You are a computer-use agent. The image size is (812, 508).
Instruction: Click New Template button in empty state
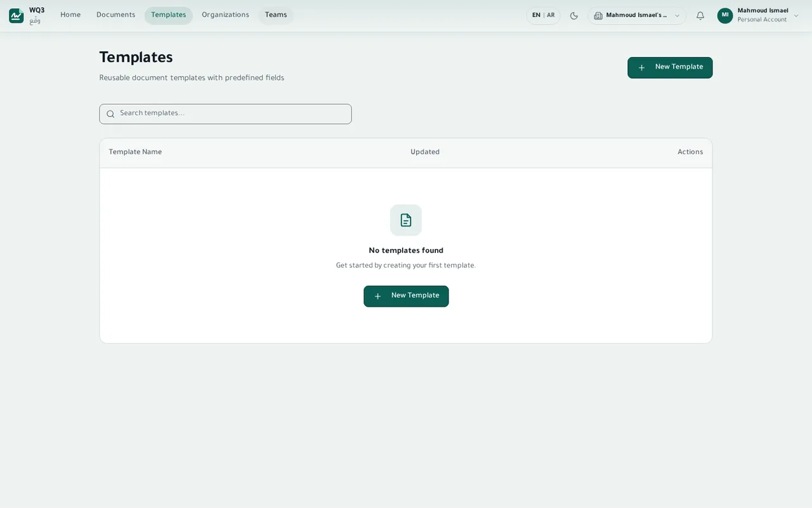point(406,297)
